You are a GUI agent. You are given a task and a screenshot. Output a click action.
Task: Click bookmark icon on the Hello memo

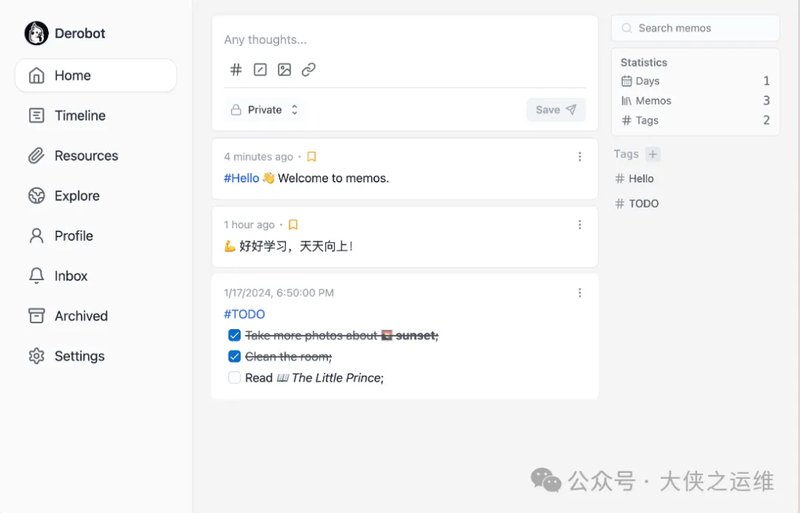click(x=311, y=157)
